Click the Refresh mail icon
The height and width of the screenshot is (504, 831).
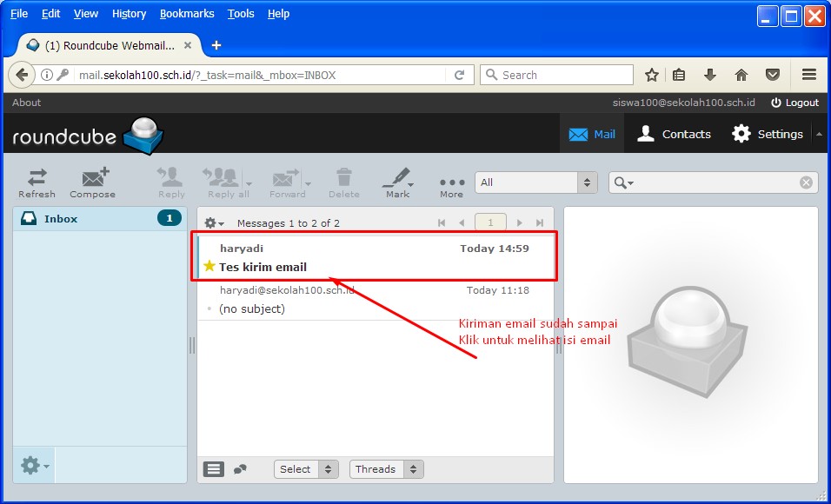coord(37,182)
